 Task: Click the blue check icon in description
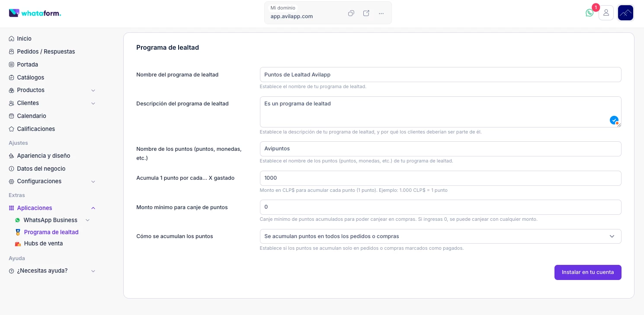614,120
